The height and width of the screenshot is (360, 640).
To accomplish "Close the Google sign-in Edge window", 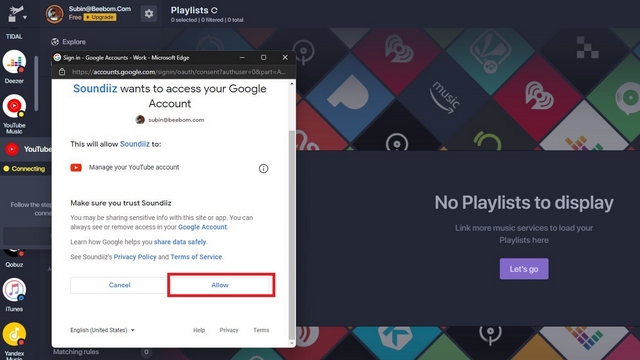I will tap(285, 58).
